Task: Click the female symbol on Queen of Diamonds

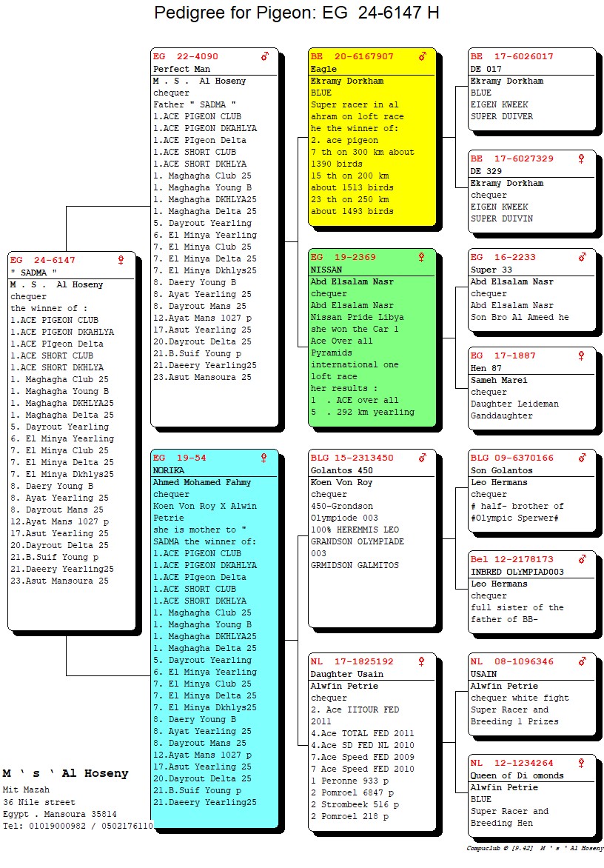Action: click(581, 763)
